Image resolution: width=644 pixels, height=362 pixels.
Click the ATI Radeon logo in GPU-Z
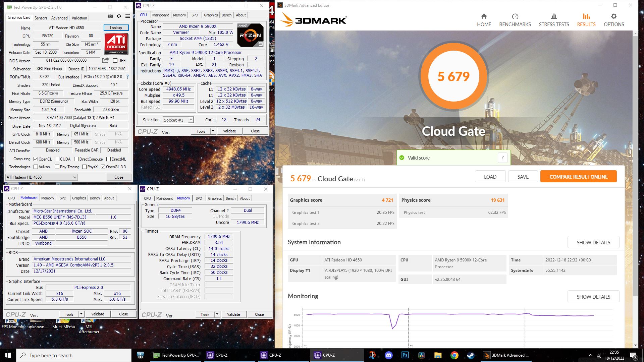click(116, 44)
